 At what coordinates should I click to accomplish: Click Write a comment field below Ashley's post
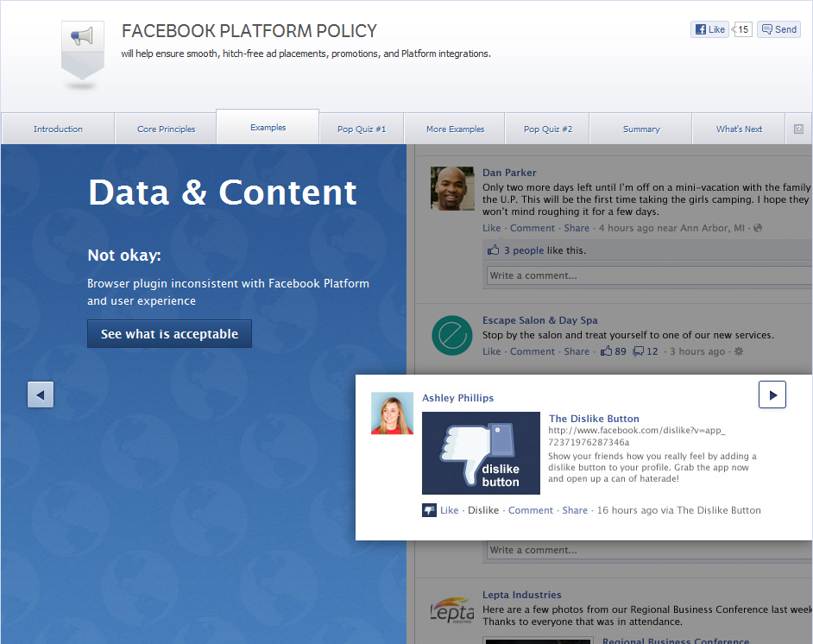(649, 550)
